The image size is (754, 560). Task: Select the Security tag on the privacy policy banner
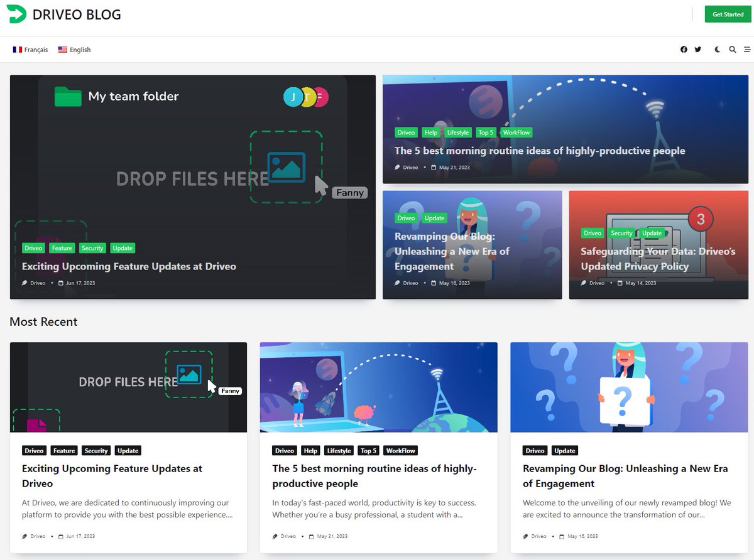click(x=621, y=233)
